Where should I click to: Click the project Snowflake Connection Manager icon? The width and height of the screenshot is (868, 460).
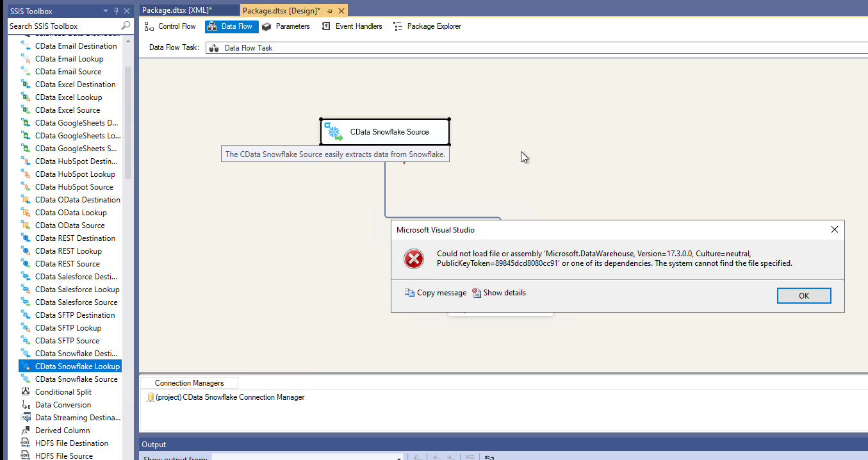pos(150,397)
